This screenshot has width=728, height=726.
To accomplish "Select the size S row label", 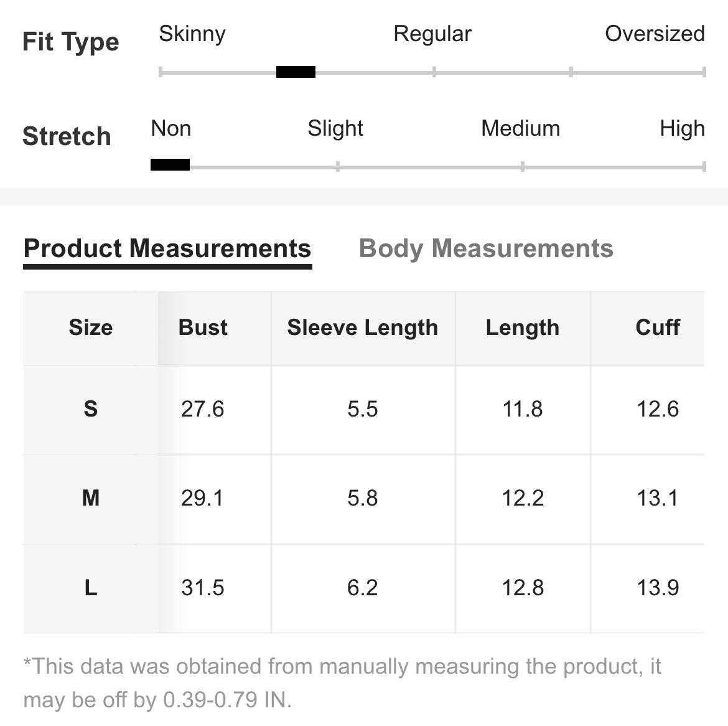I will (x=91, y=409).
